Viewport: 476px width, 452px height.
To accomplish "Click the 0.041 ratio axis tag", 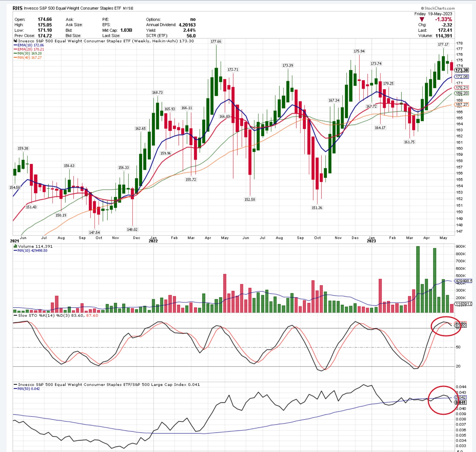I will tap(461, 402).
